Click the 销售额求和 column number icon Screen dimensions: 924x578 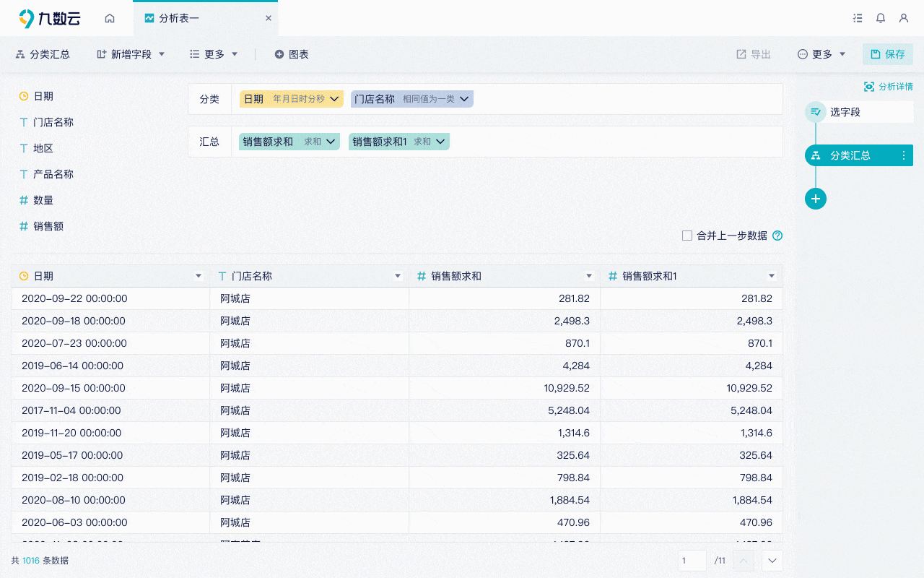point(422,276)
